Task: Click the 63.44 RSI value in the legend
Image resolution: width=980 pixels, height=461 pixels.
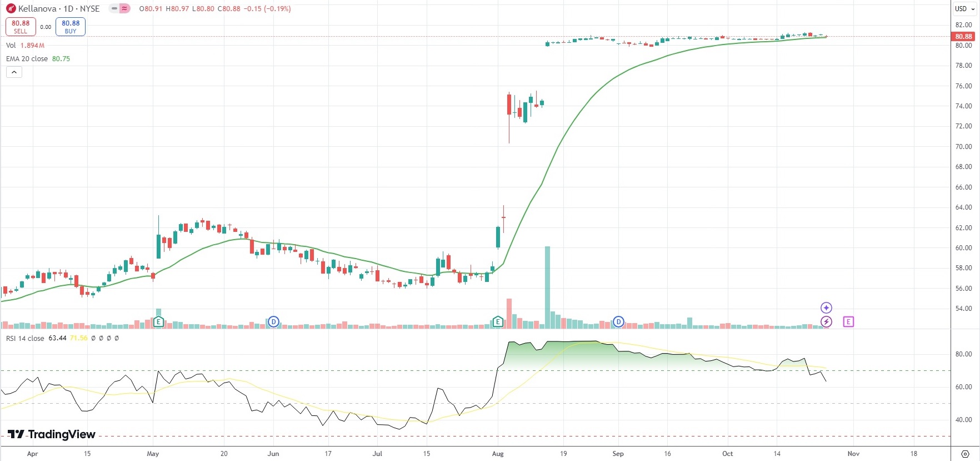Action: pos(57,338)
